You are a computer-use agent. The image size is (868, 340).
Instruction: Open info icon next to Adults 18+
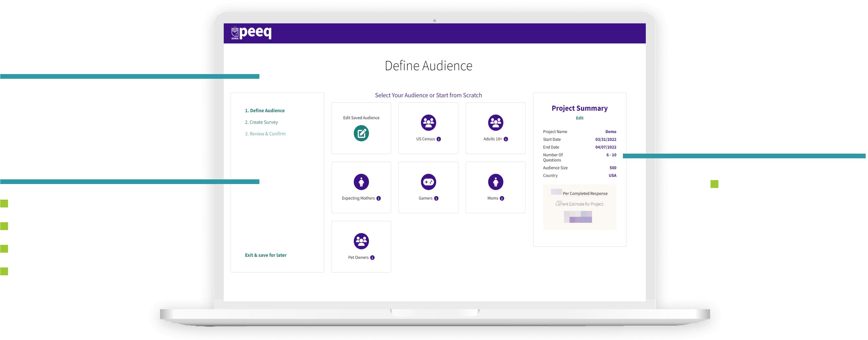(506, 139)
